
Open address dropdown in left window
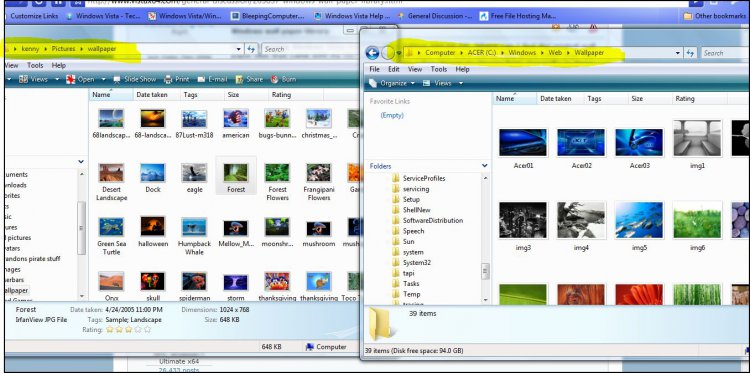point(239,49)
